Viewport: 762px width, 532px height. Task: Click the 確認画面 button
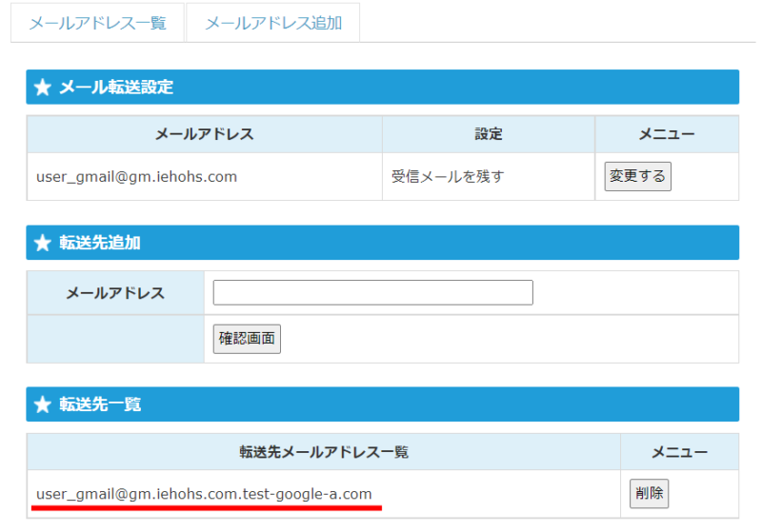pyautogui.click(x=247, y=339)
